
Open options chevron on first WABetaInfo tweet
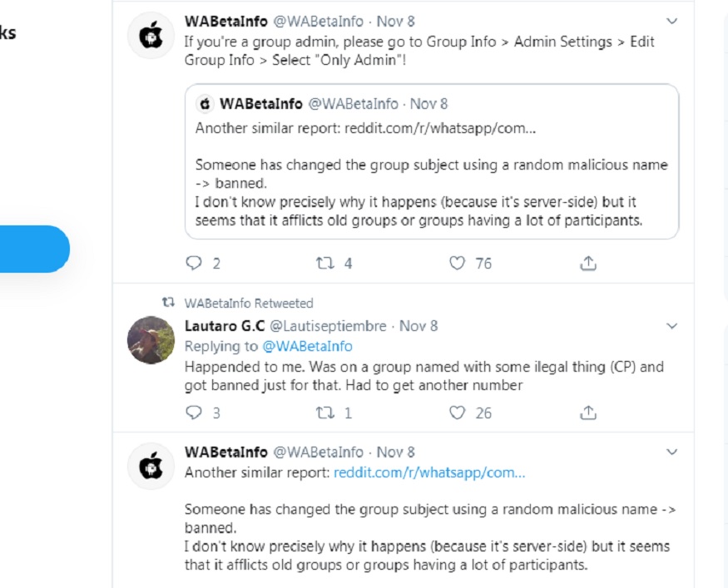(x=672, y=21)
